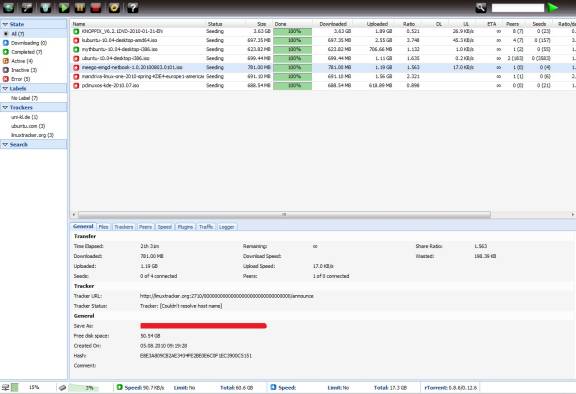Click the Add Torrent toolbar icon

(x=9, y=7)
